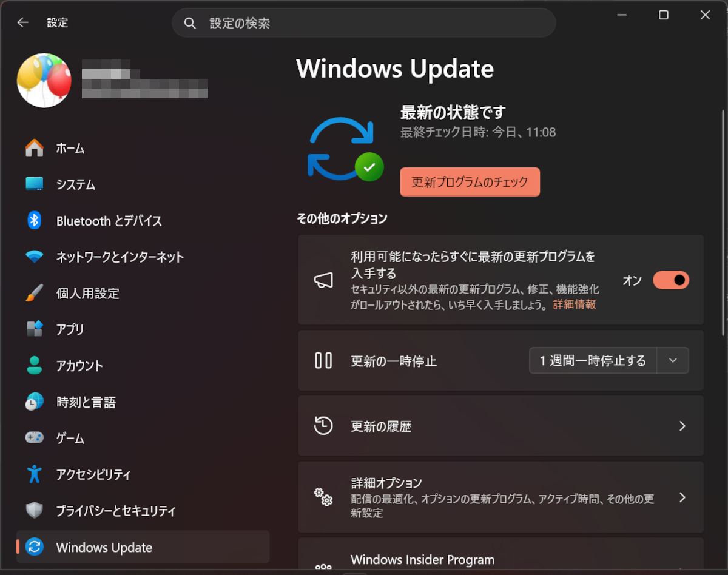
Task: Maximize the Settings window
Action: 664,15
